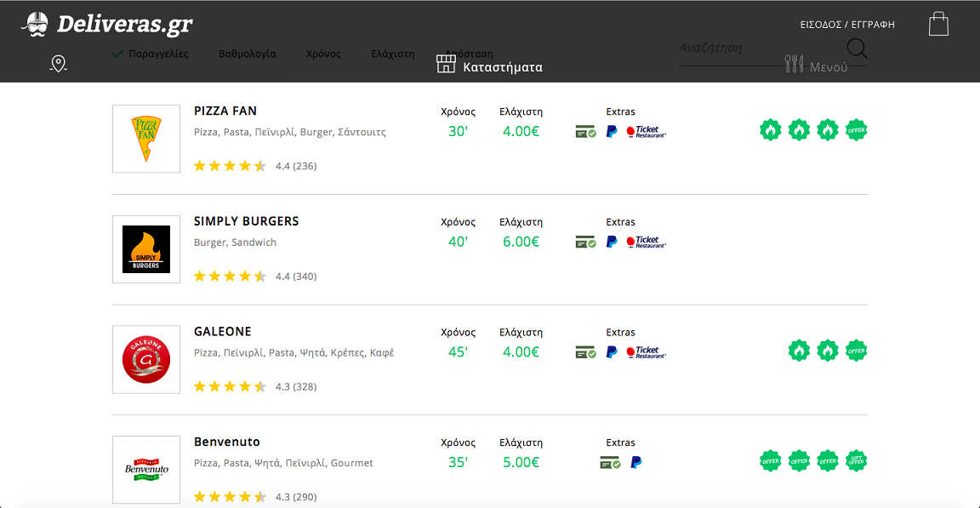Click Galeone OFFER badge

click(x=857, y=351)
